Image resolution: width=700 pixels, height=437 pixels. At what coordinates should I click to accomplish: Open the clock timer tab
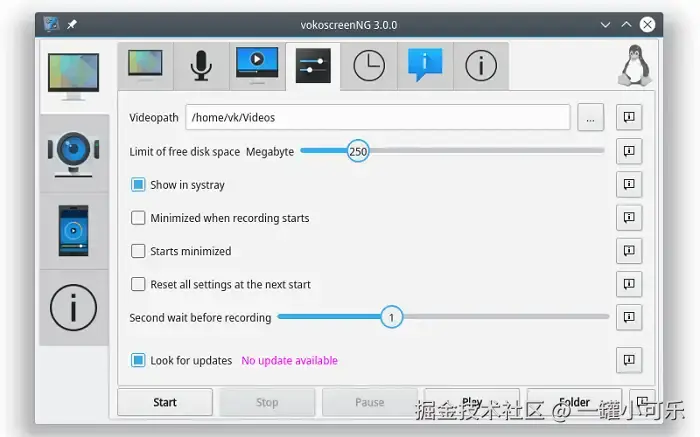point(369,66)
